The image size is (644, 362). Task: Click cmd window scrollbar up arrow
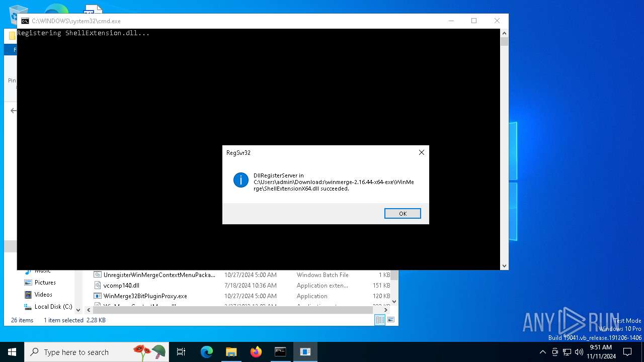click(x=504, y=33)
